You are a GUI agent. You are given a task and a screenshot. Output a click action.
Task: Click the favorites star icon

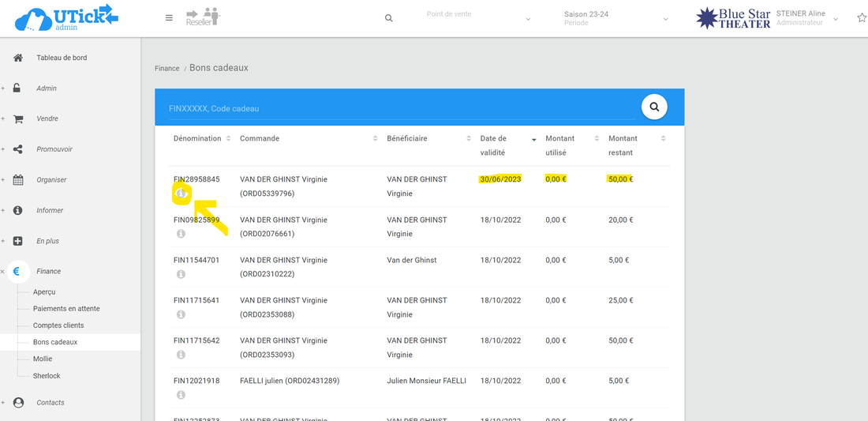[861, 18]
